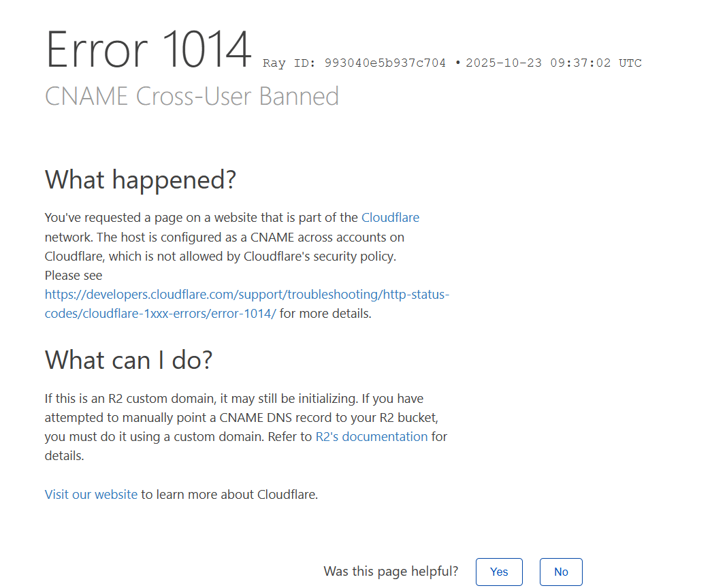
Task: Click the 2025-10-23 09:37:02 UTC timestamp
Action: click(553, 63)
